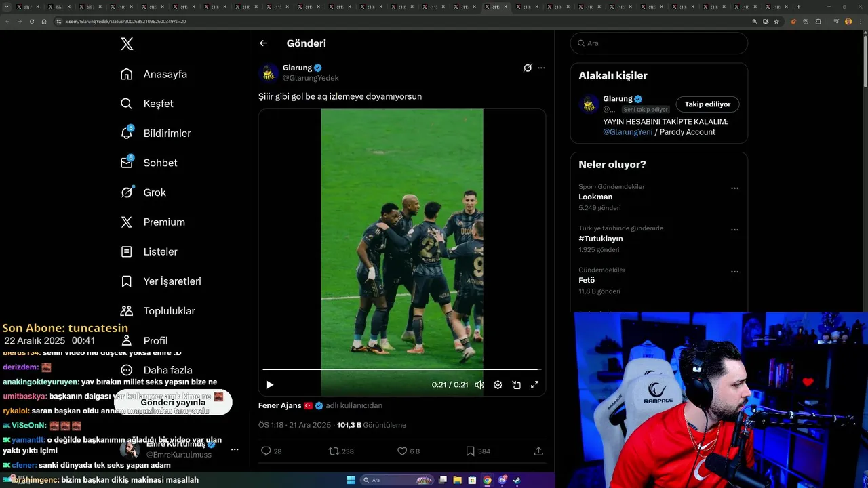Image resolution: width=868 pixels, height=488 pixels.
Task: Open Microsoft Store from taskbar
Action: (x=472, y=480)
